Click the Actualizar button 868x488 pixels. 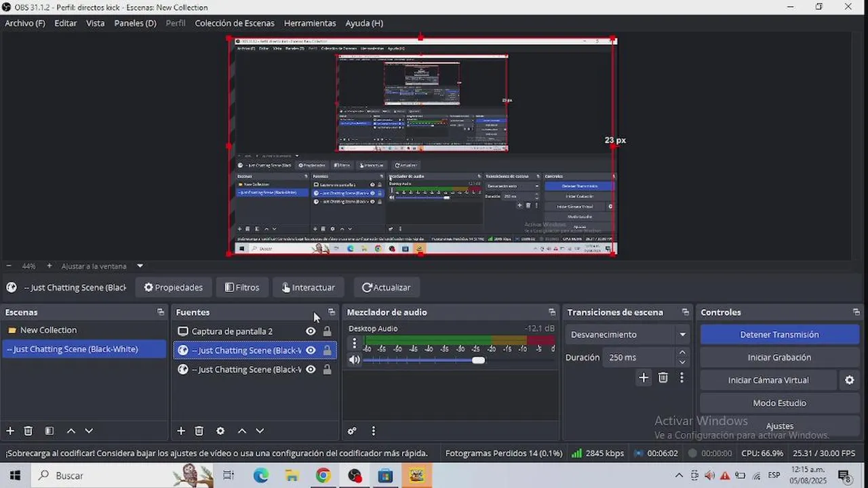[387, 287]
